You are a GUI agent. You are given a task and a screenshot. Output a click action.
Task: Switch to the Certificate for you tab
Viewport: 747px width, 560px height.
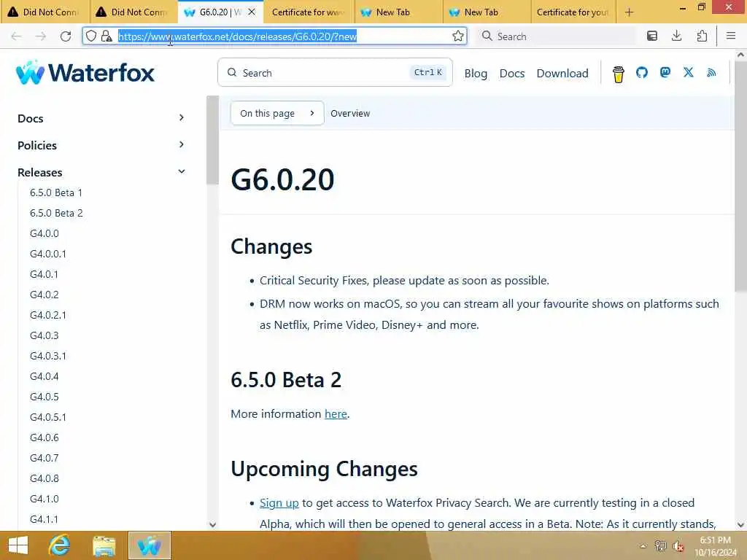[x=573, y=12]
